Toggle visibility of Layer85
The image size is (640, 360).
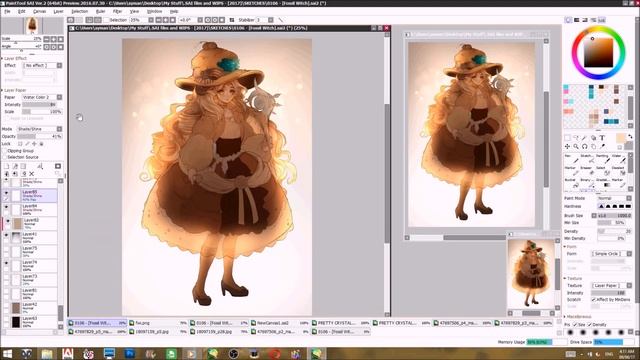6,193
